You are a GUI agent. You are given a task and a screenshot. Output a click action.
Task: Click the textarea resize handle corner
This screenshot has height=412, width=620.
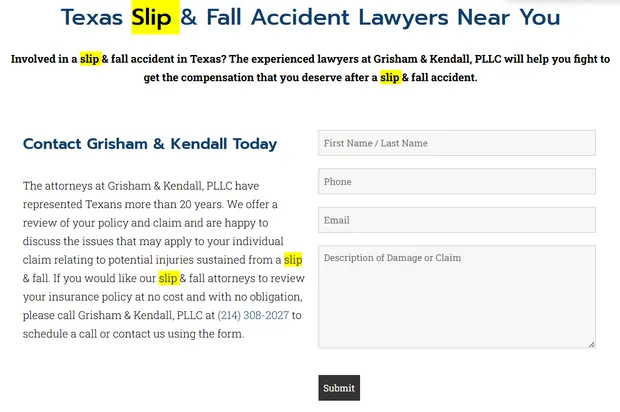pos(591,344)
